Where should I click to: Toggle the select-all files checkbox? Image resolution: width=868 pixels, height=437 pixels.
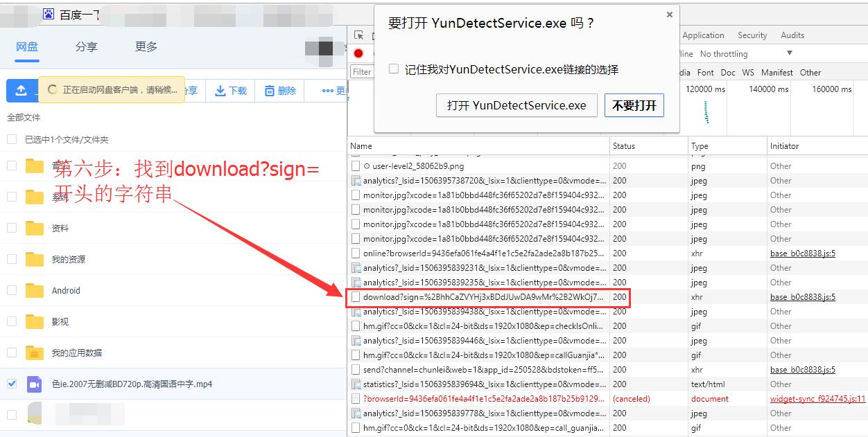[12, 139]
